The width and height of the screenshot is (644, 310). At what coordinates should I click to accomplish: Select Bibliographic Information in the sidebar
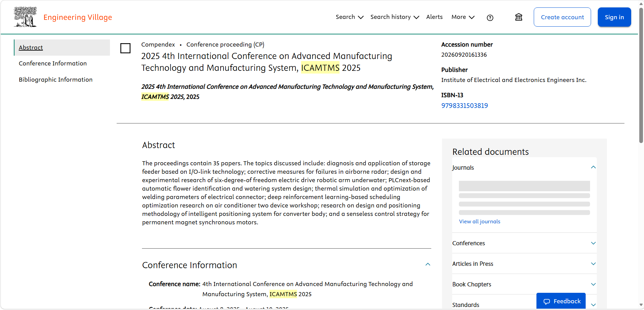56,80
